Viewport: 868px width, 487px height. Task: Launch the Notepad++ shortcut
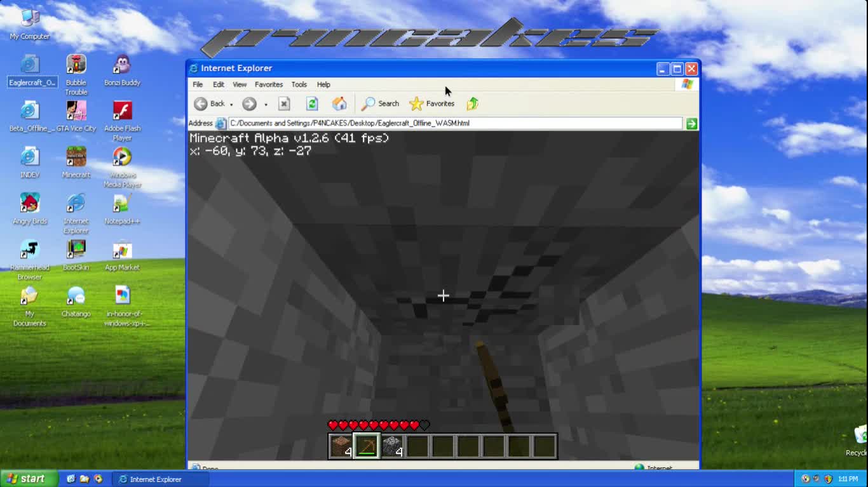pyautogui.click(x=122, y=209)
